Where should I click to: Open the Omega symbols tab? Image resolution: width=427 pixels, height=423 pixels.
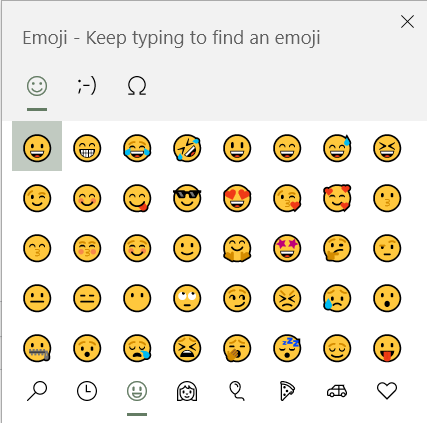(x=137, y=86)
